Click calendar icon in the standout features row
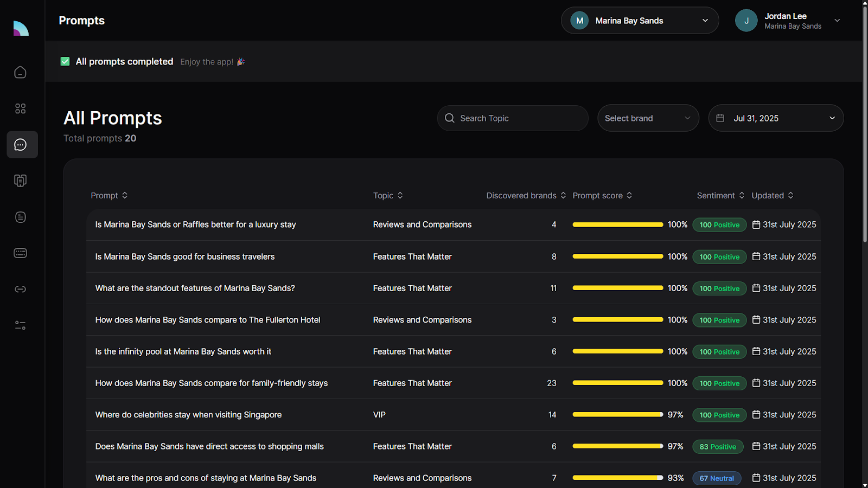The height and width of the screenshot is (488, 868). (x=756, y=288)
